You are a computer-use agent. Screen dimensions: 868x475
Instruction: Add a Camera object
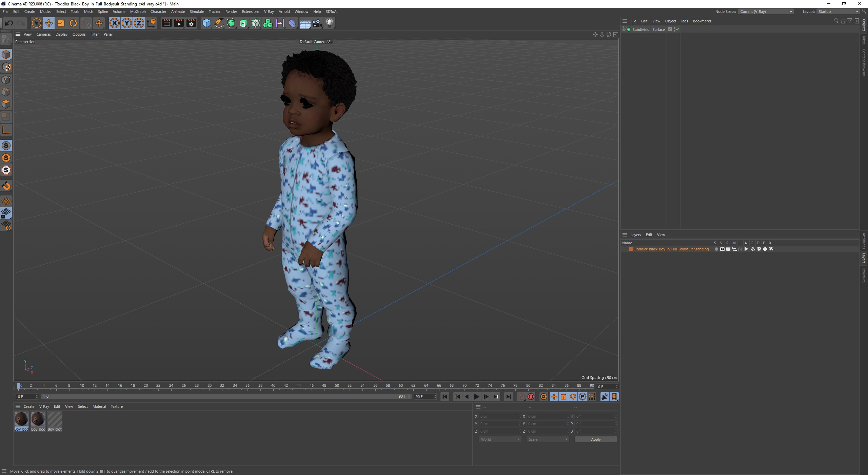pyautogui.click(x=317, y=23)
